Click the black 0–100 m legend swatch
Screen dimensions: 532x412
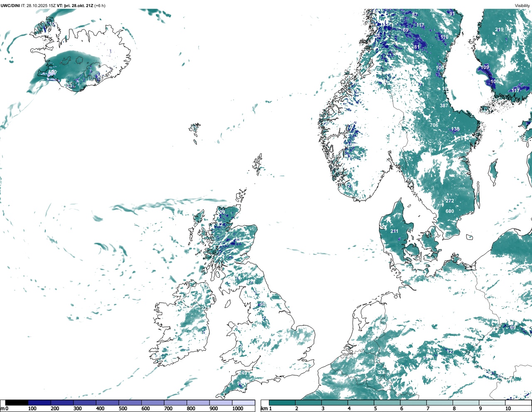click(17, 402)
